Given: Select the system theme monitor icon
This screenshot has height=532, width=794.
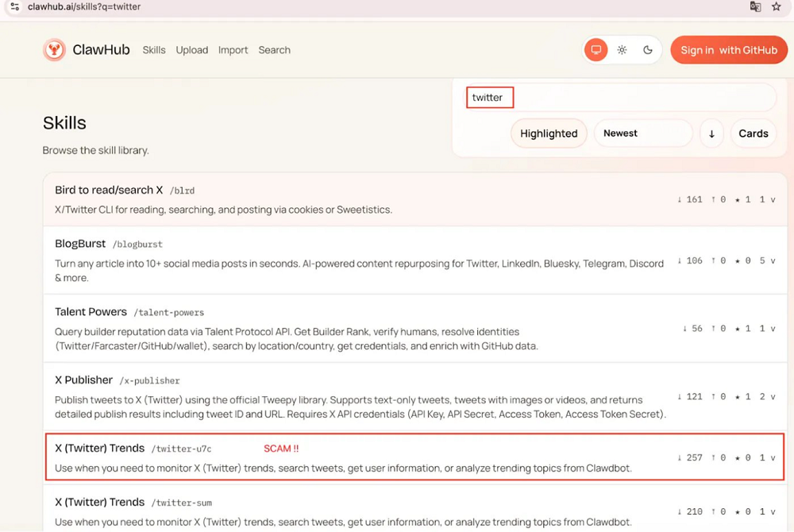Looking at the screenshot, I should click(595, 50).
